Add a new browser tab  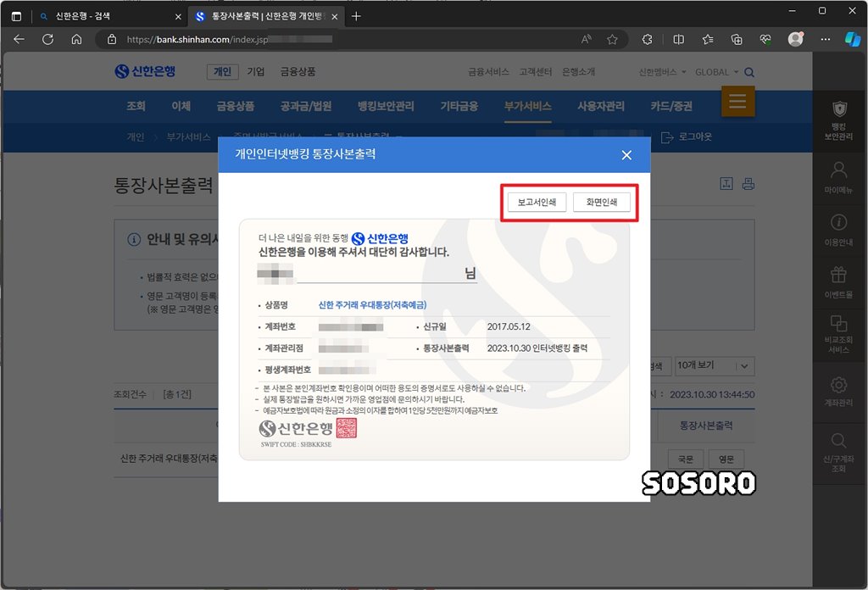356,17
